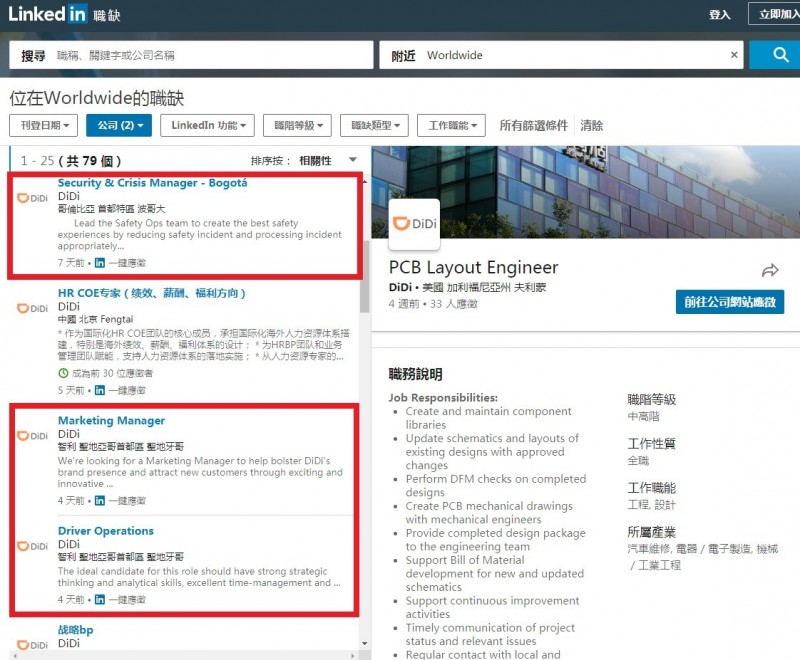
Task: Open the Security & Crisis Manager - Bogotá job link
Action: (x=152, y=183)
